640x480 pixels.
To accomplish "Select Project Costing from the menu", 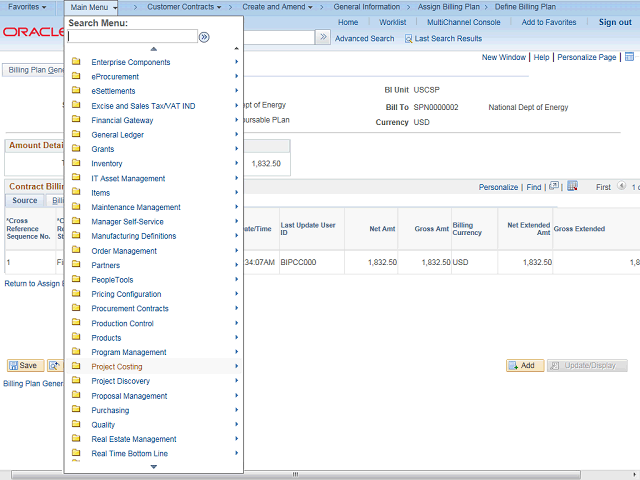I will point(117,367).
